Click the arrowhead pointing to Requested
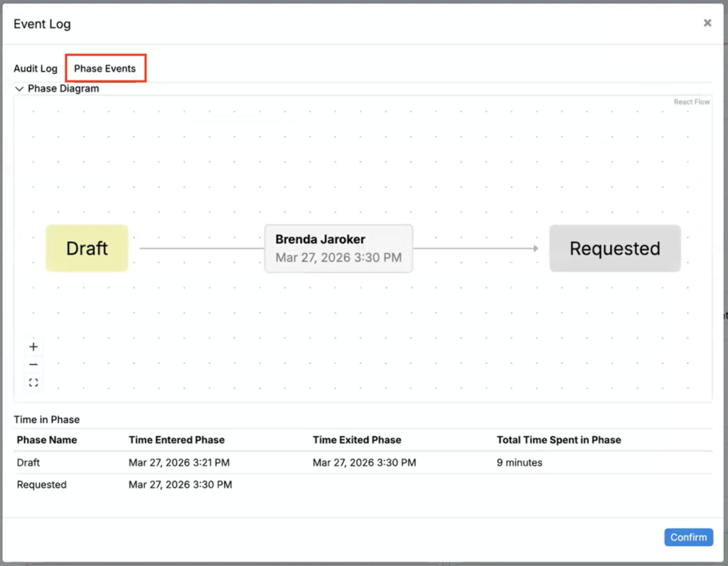Image resolution: width=728 pixels, height=566 pixels. 535,248
